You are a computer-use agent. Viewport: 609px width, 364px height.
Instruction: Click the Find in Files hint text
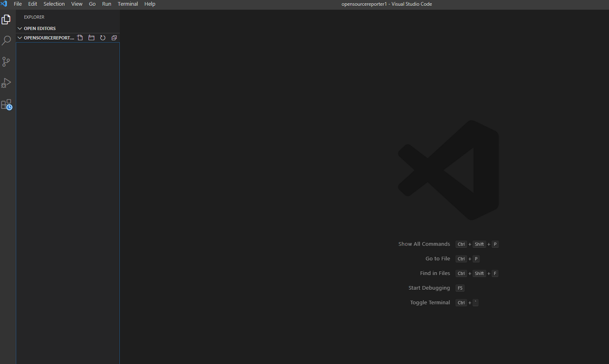click(435, 274)
